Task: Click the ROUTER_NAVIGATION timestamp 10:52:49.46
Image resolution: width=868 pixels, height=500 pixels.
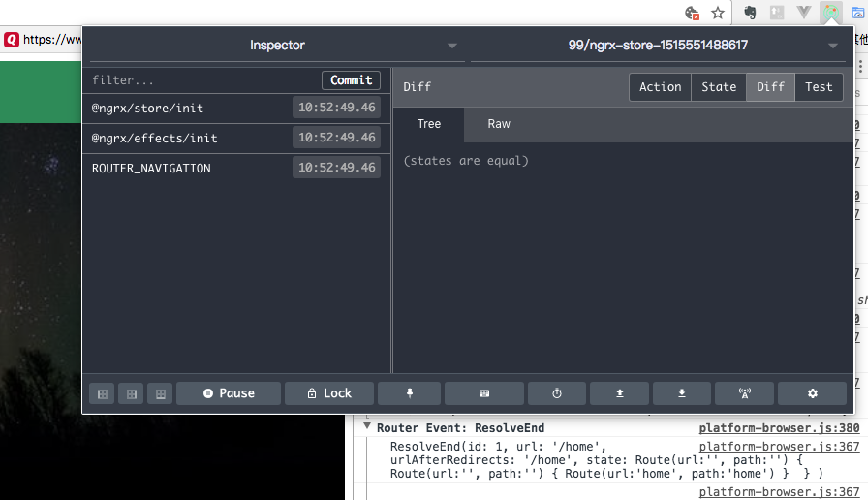Action: click(336, 168)
